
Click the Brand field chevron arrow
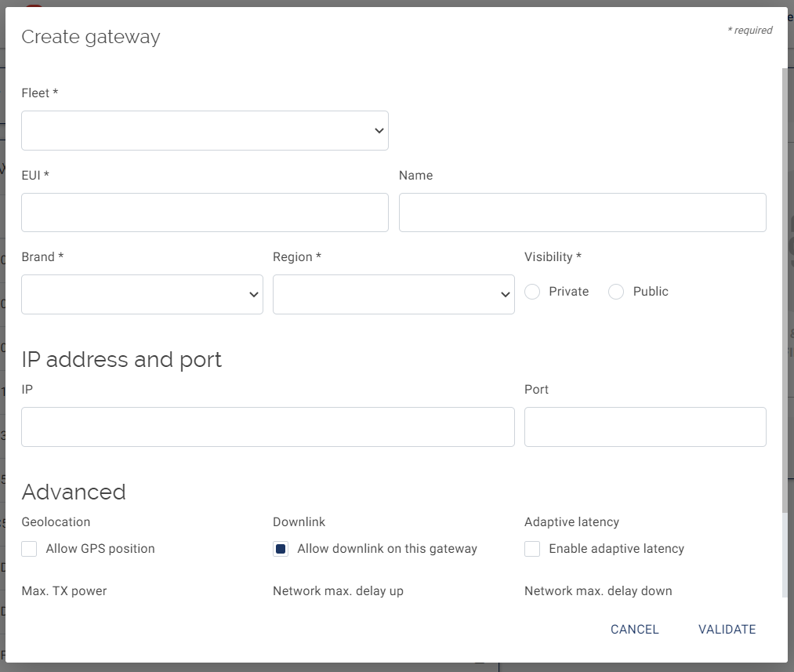pos(253,295)
